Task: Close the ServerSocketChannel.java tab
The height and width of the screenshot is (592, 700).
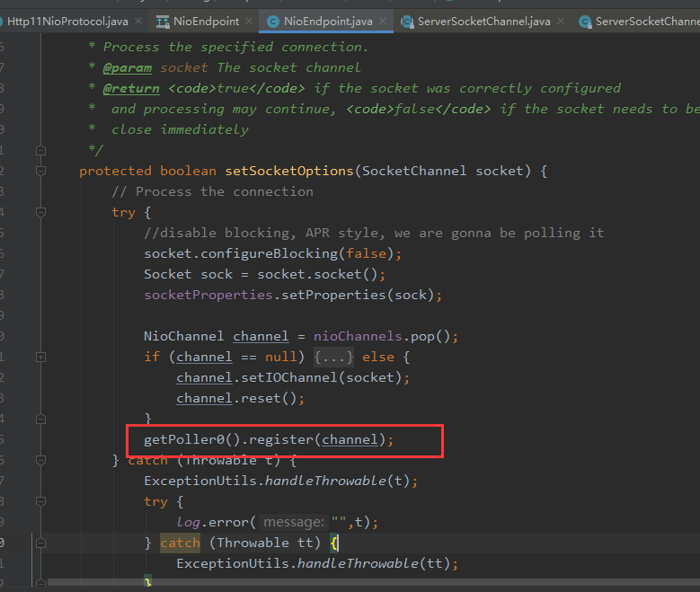Action: [561, 21]
